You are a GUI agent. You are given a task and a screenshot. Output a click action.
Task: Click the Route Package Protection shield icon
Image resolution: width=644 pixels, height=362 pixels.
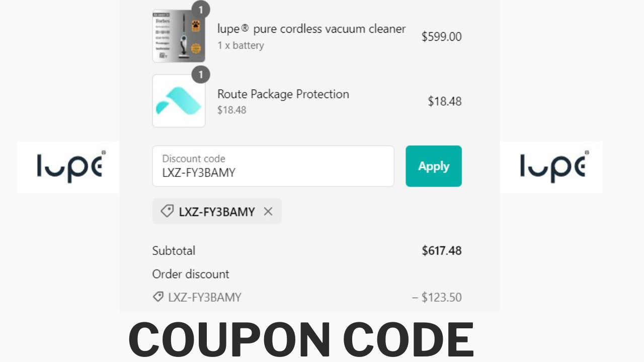click(x=179, y=101)
